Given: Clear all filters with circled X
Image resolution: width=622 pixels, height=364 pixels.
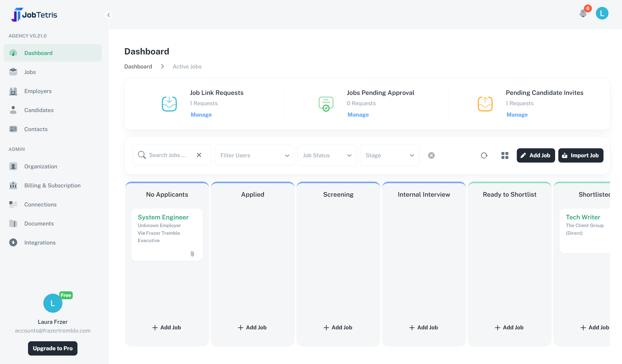Looking at the screenshot, I should pos(431,155).
